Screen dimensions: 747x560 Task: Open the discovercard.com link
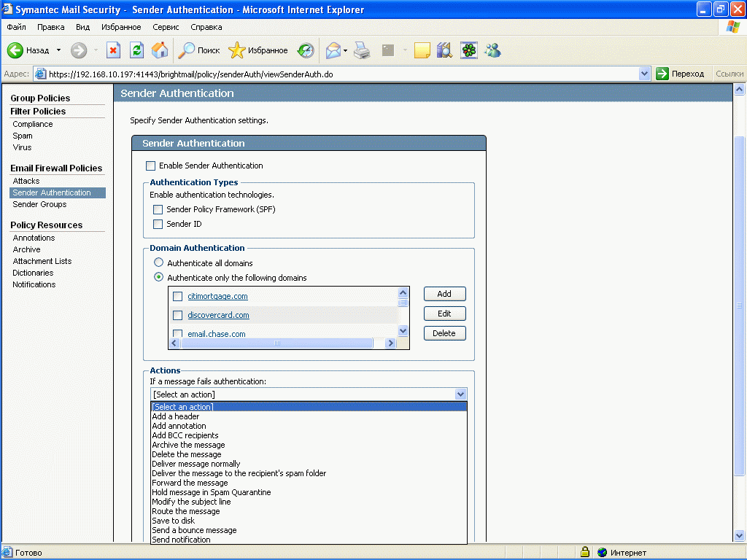tap(218, 315)
